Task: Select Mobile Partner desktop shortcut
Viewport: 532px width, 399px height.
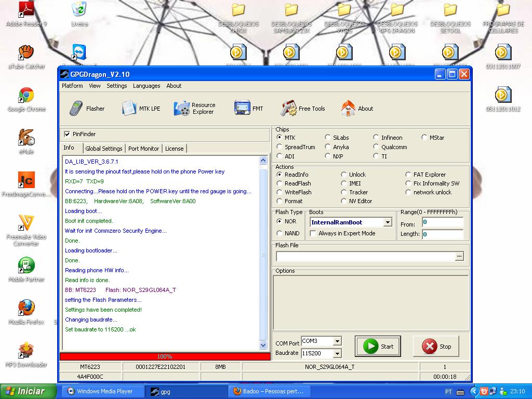Action: pos(26,270)
